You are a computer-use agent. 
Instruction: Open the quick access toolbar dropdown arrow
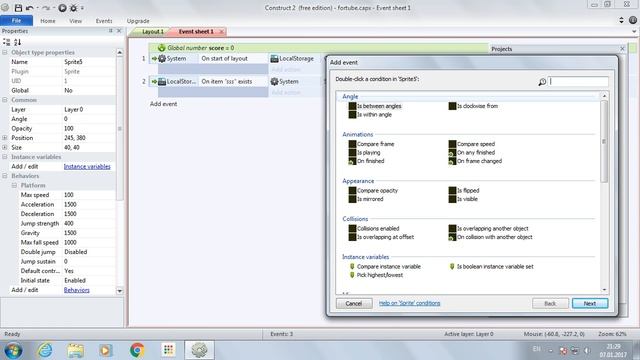pyautogui.click(x=82, y=8)
